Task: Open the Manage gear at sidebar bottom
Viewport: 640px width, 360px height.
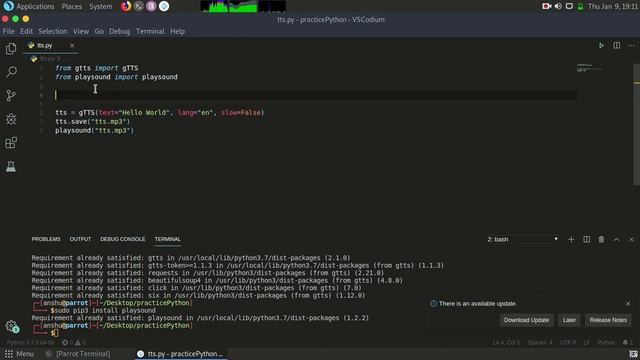Action: coord(11,326)
